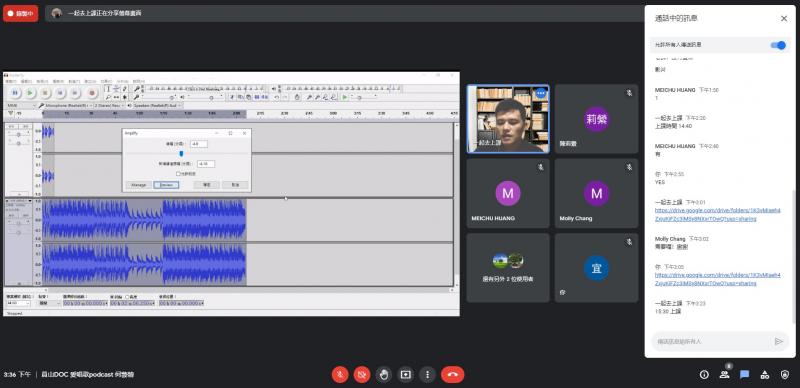Skip to start in Audacity transport
Image resolution: width=800 pixels, height=388 pixels.
point(60,93)
